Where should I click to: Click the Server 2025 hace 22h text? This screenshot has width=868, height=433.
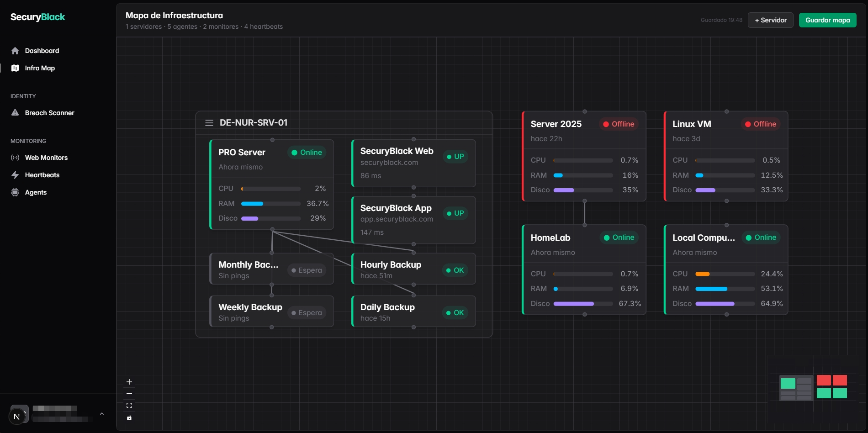[546, 139]
